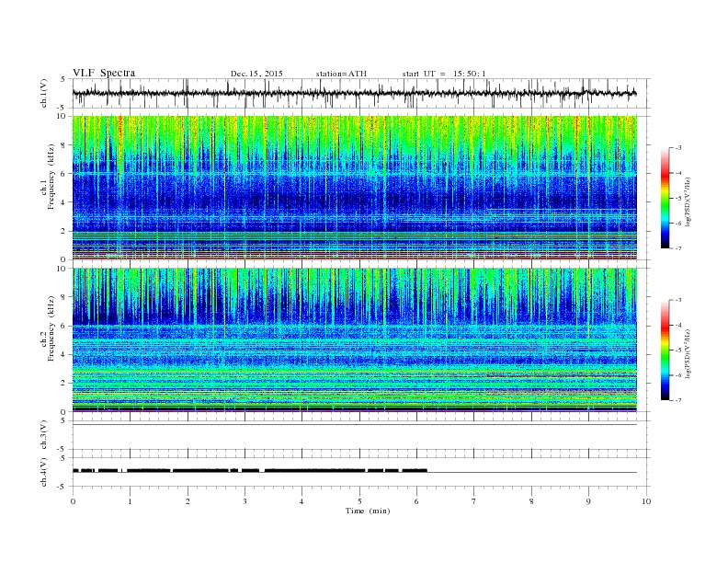Image resolution: width=728 pixels, height=563 pixels.
Task: Click inside the ch.1 frequency spectrogram
Action: pyautogui.click(x=354, y=188)
